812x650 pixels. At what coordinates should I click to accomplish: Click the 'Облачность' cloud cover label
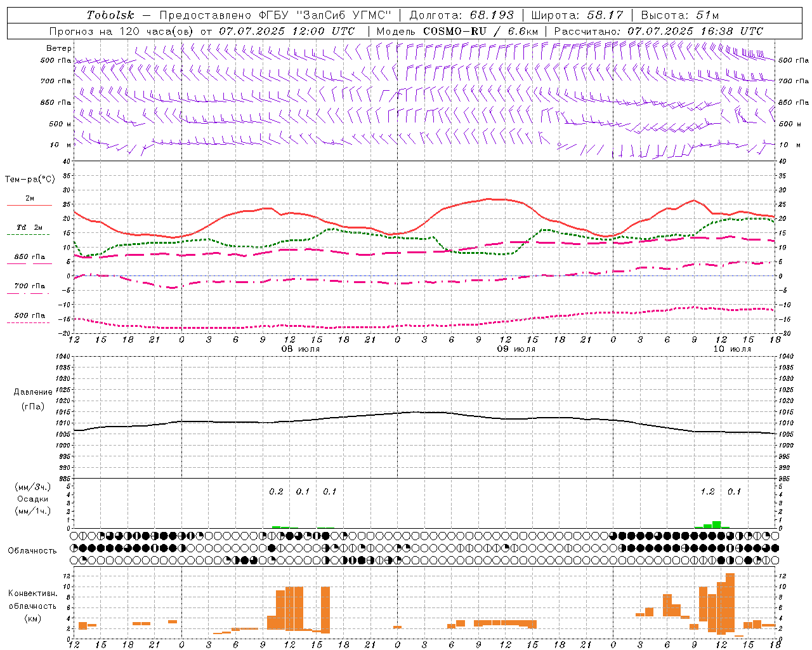pos(32,551)
